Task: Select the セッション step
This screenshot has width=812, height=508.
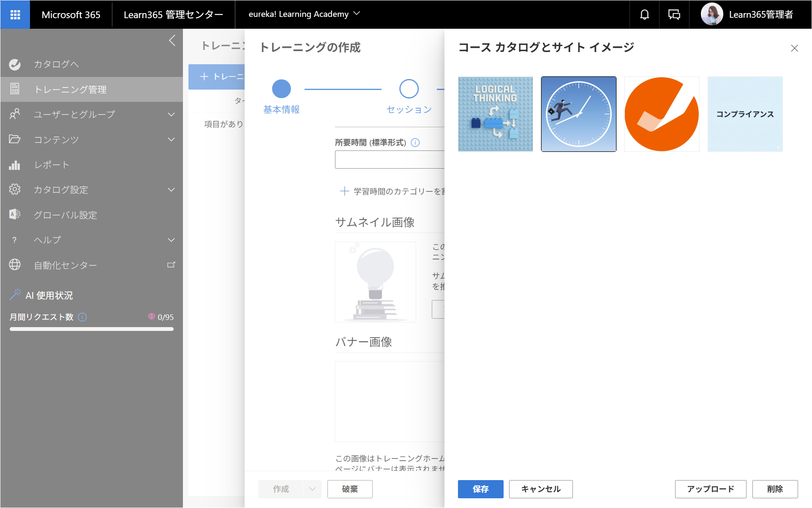Action: 409,97
